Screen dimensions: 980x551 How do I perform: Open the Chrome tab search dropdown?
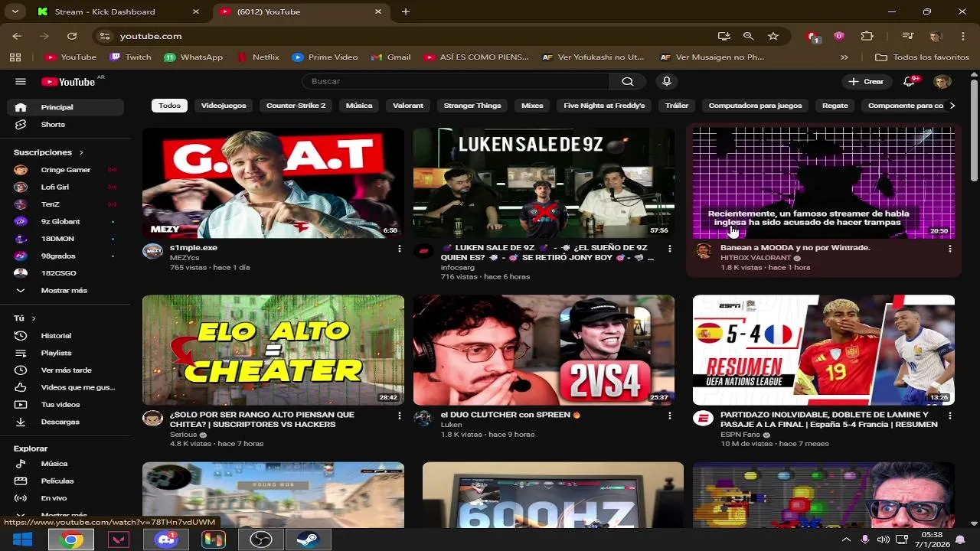click(17, 11)
